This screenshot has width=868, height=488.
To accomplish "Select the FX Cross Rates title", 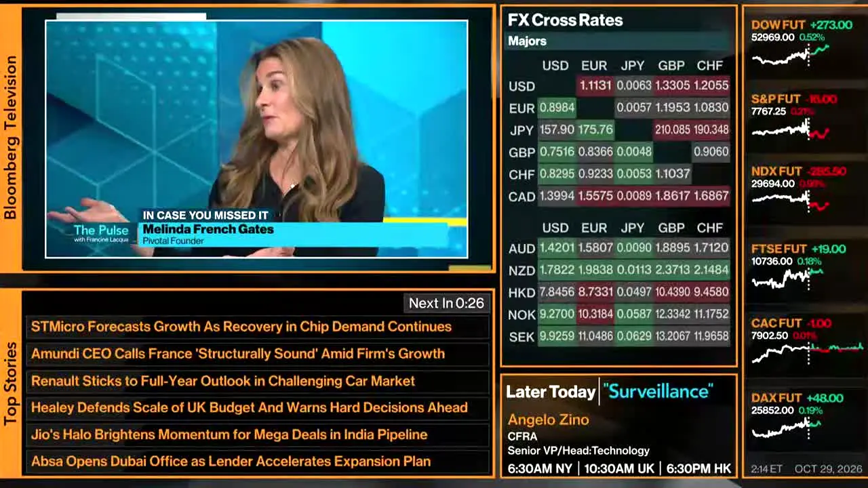I will (565, 20).
